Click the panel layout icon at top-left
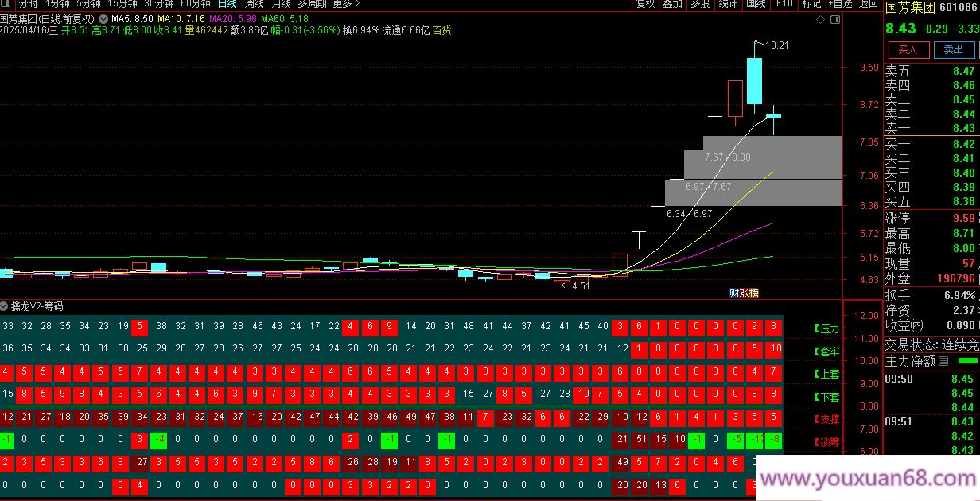The image size is (980, 501). click(x=6, y=4)
